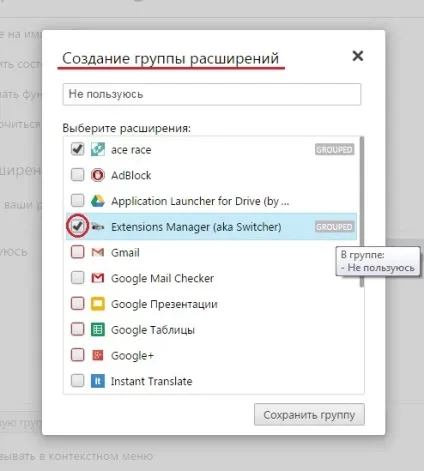Check the Google Таблицы checkbox

click(78, 329)
